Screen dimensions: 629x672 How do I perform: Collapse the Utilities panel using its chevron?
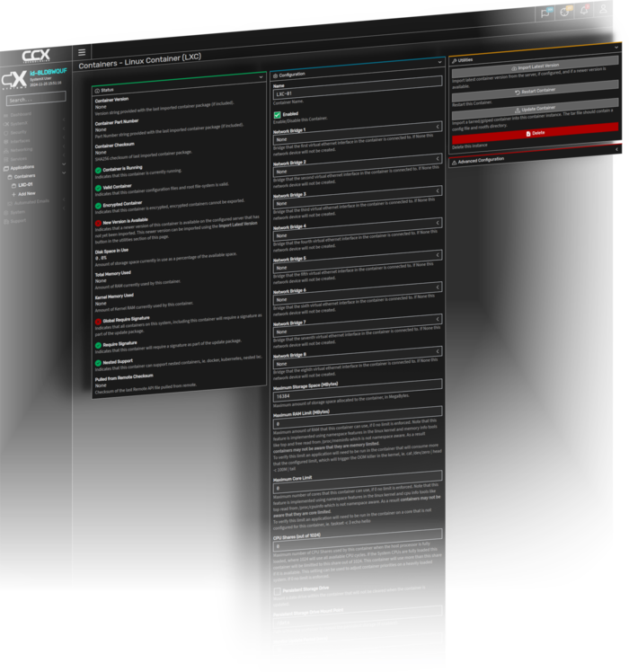616,47
